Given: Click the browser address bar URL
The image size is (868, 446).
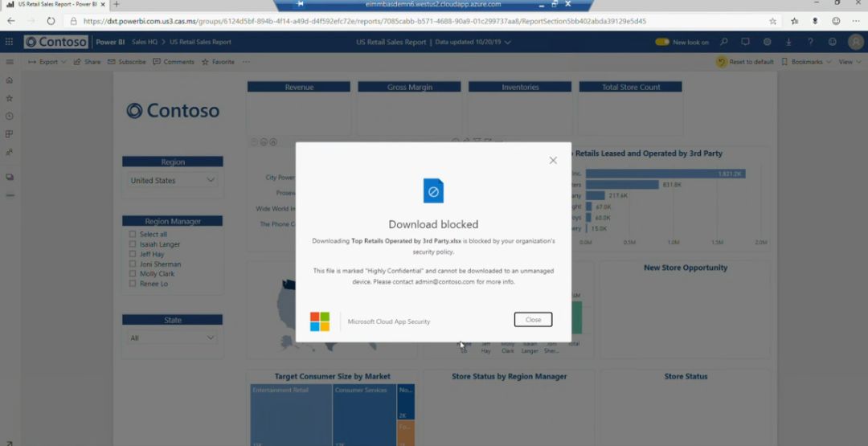Looking at the screenshot, I should tap(364, 21).
